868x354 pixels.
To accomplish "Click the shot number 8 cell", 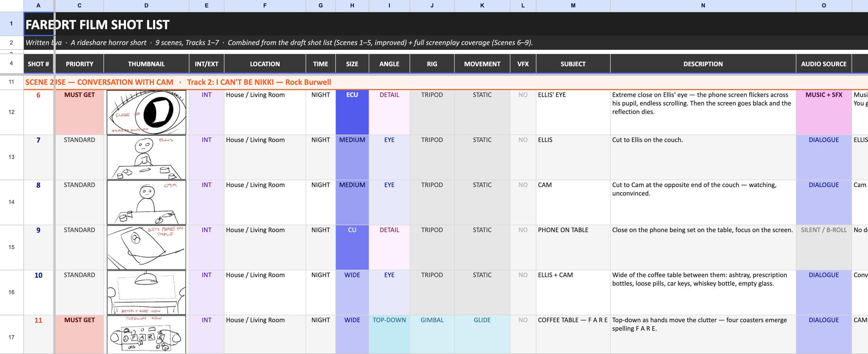I will (x=38, y=202).
